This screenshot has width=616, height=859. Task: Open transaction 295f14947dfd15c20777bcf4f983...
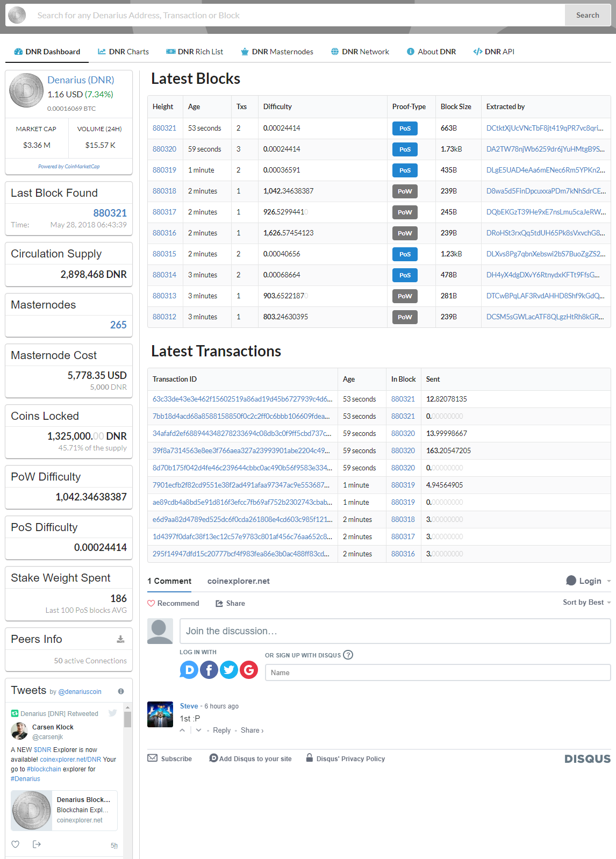241,554
